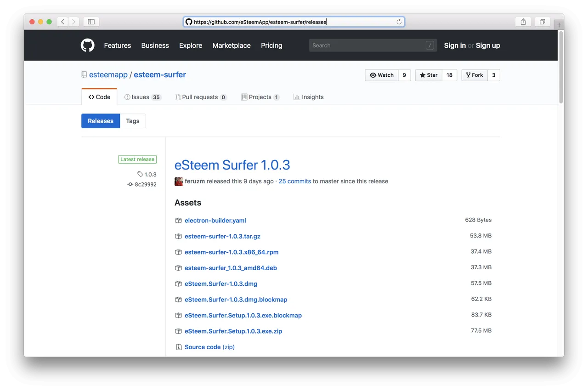
Task: Open the feruzm author link
Action: click(x=195, y=181)
